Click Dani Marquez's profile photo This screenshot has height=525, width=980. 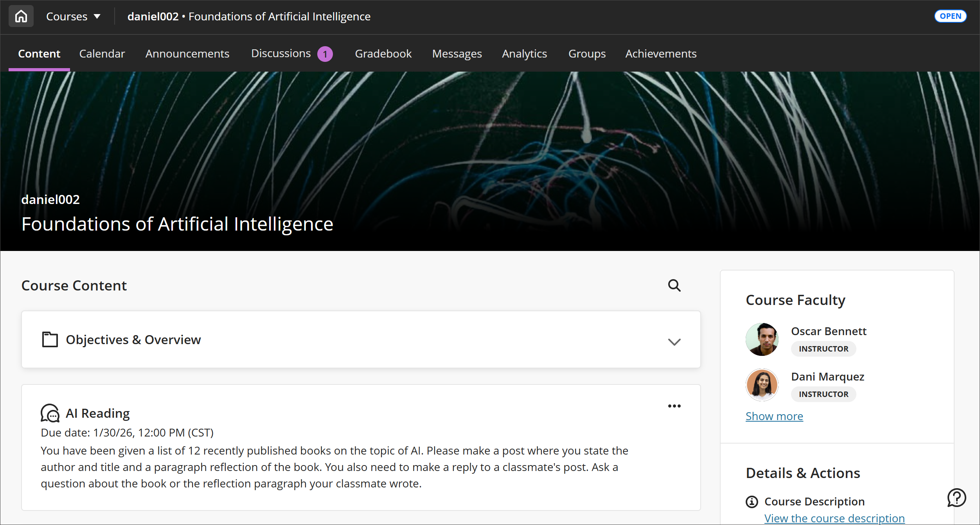tap(762, 384)
